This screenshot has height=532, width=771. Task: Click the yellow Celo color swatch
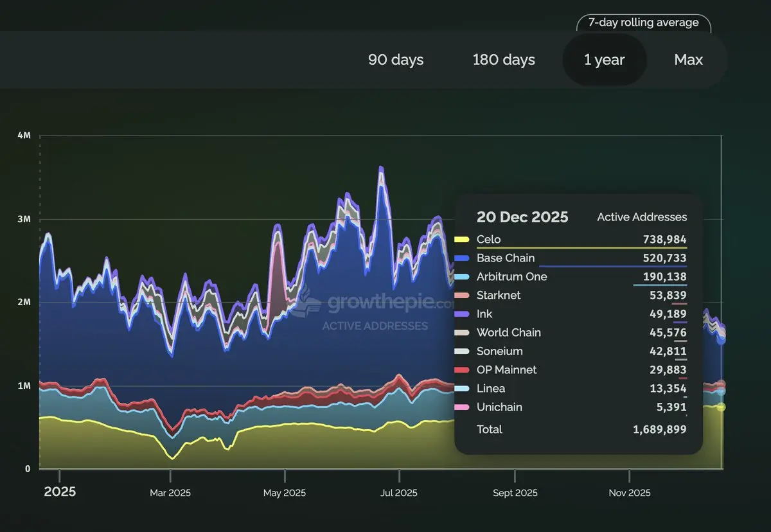(x=461, y=240)
